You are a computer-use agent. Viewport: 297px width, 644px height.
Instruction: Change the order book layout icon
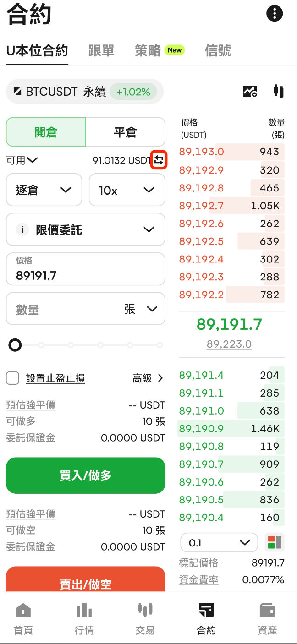275,542
